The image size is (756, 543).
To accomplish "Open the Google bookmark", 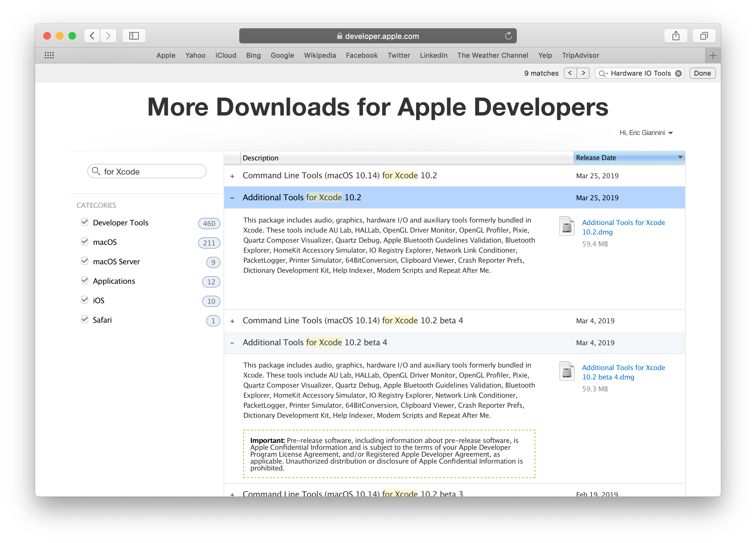I will [282, 55].
